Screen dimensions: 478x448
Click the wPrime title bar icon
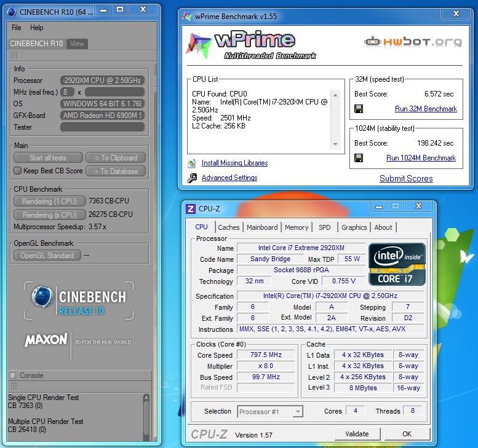point(186,16)
